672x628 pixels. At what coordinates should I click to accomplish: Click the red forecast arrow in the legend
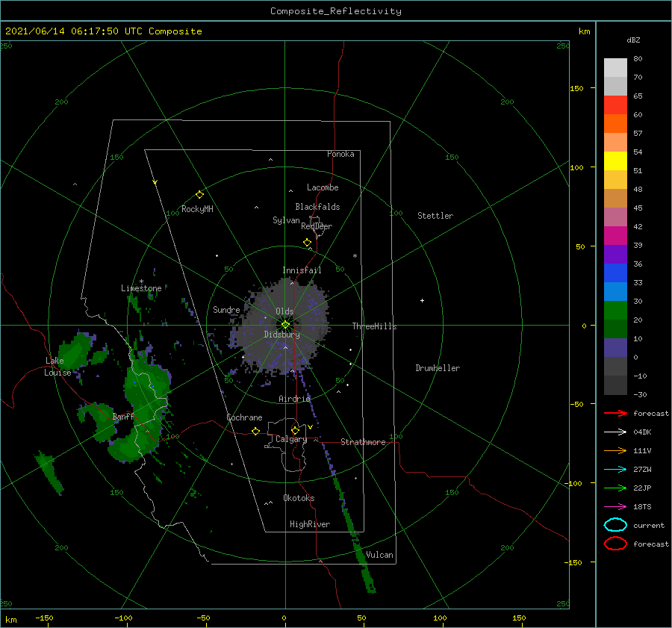(x=615, y=413)
